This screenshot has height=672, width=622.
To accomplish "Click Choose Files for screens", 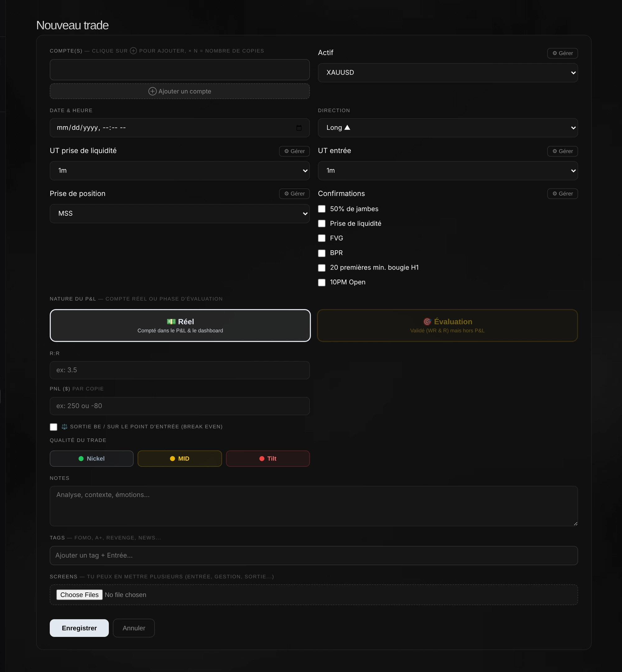I will pyautogui.click(x=79, y=595).
